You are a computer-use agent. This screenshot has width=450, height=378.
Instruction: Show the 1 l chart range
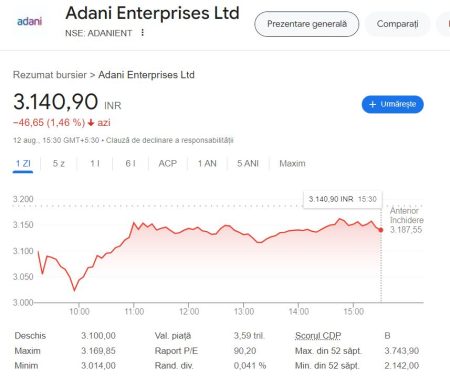[x=95, y=164]
